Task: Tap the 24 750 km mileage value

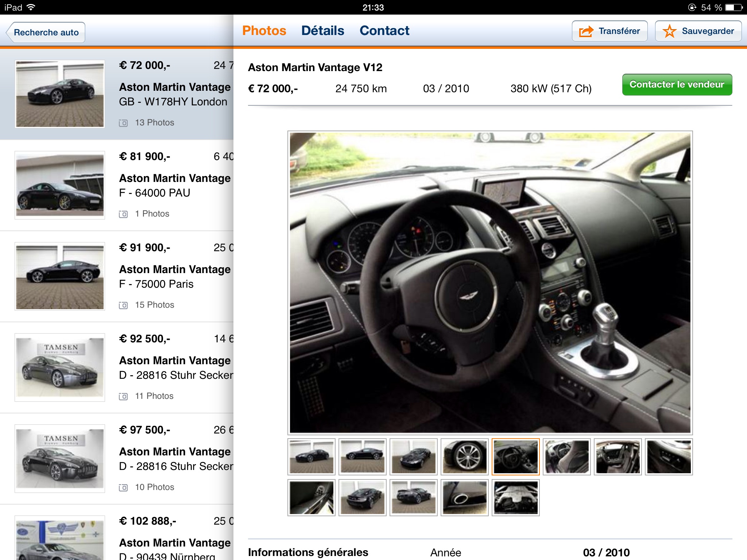Action: pyautogui.click(x=361, y=89)
